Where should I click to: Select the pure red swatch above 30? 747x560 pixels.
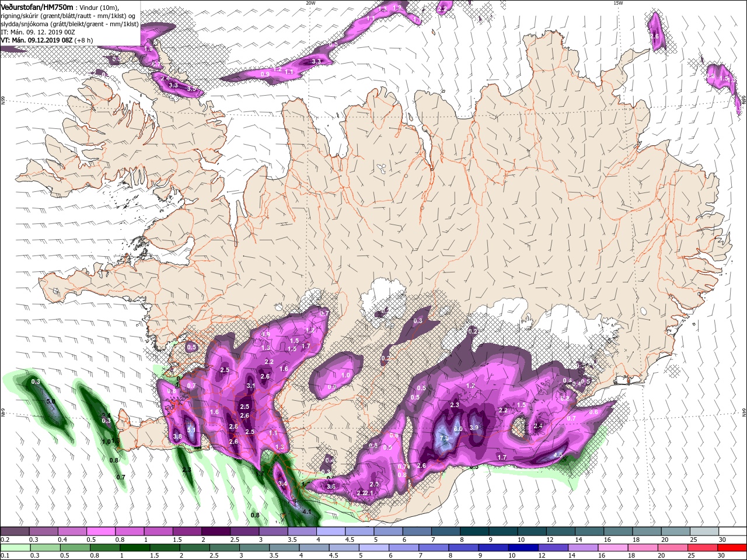pos(732,548)
